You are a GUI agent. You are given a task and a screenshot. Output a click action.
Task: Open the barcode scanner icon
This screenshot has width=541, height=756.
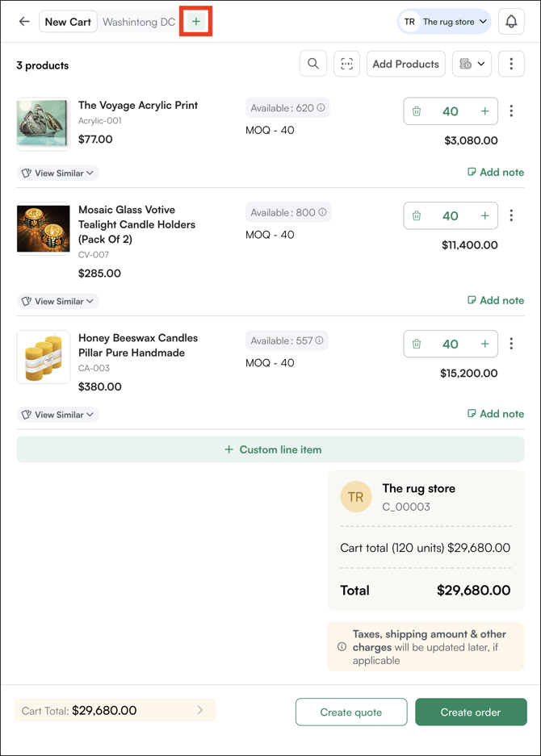(x=347, y=64)
